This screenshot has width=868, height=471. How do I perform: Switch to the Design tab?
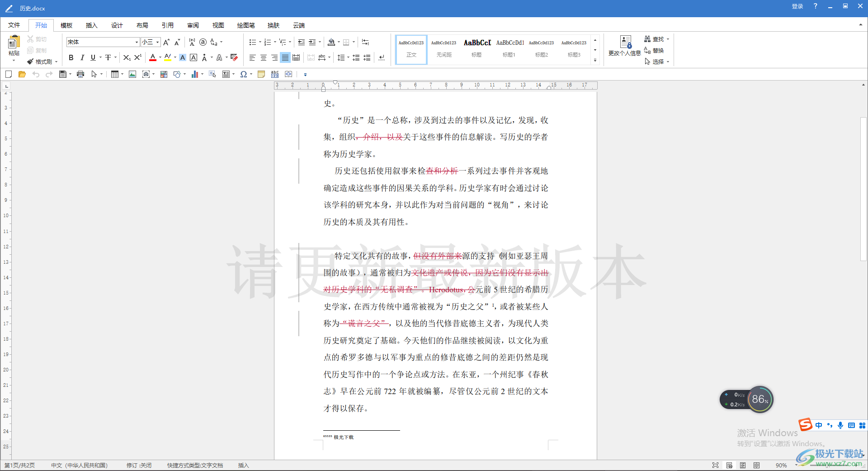pyautogui.click(x=117, y=25)
